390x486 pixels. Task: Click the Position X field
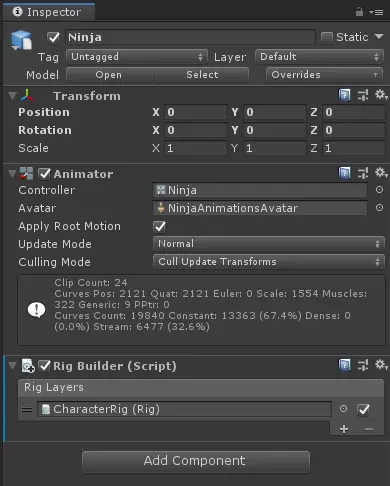coord(196,112)
